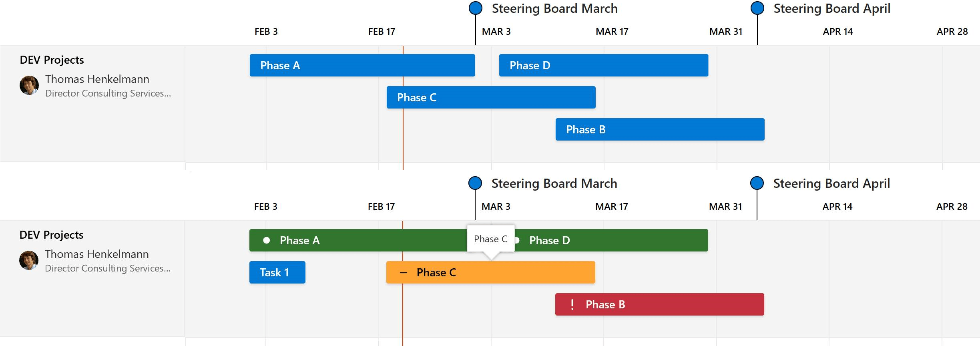Click the status dot on green Phase A bar
This screenshot has height=346, width=980.
tap(266, 240)
